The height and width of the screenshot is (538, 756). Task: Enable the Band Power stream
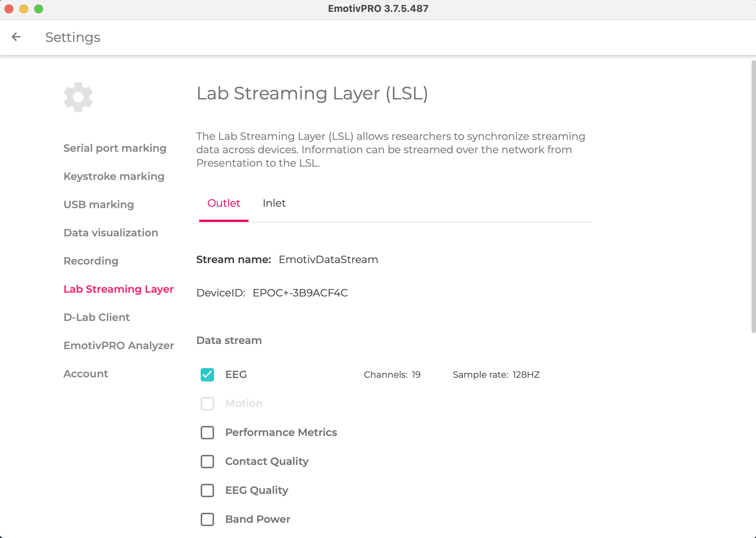coord(207,519)
